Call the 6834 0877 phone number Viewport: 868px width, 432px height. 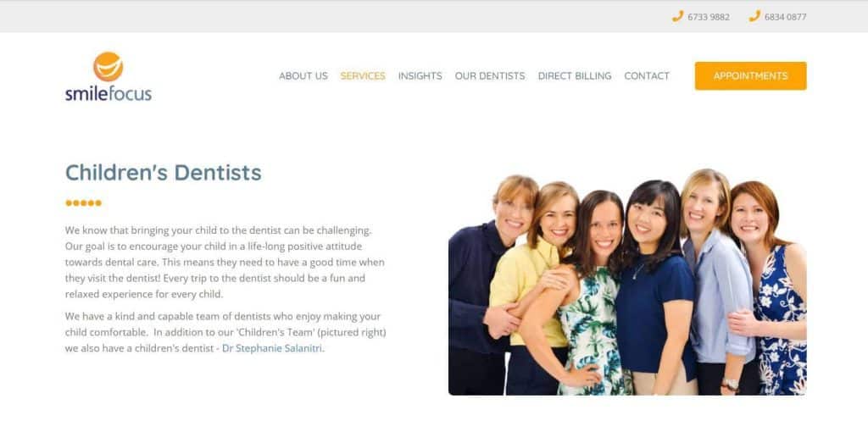pyautogui.click(x=786, y=17)
